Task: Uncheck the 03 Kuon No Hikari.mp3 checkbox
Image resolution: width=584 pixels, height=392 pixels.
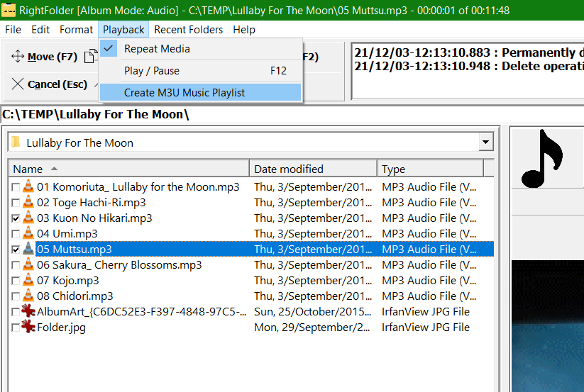Action: (x=16, y=218)
